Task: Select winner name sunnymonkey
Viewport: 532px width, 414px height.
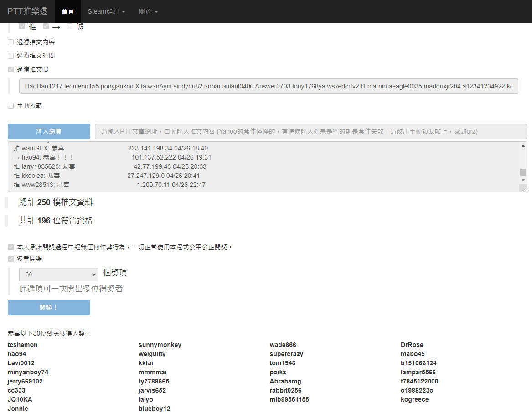Action: [160, 345]
